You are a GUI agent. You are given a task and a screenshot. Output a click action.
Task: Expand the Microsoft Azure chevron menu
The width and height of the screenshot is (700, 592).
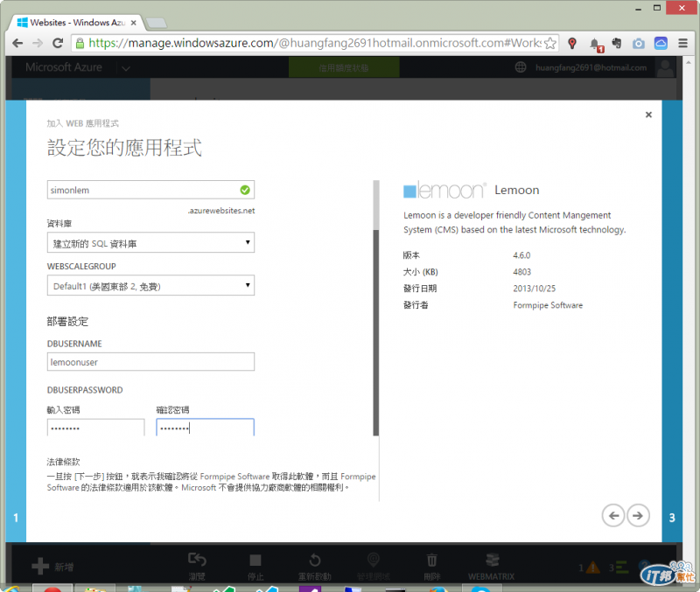pyautogui.click(x=126, y=68)
